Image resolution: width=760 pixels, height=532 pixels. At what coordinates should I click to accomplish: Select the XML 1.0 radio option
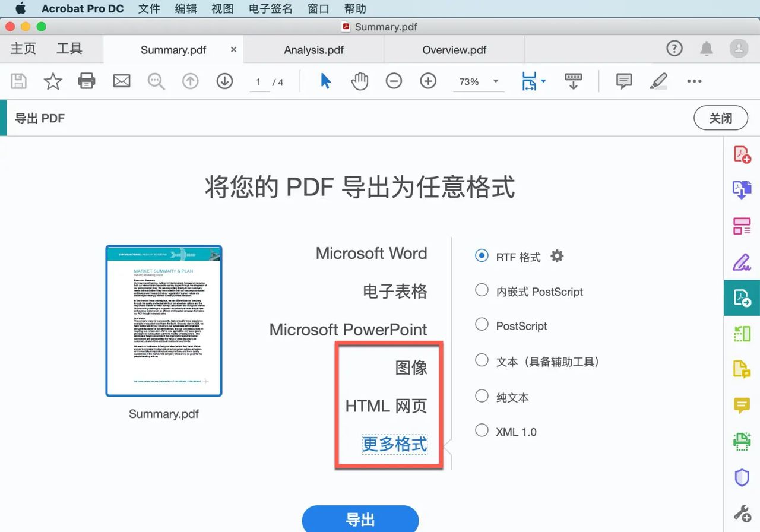point(482,430)
